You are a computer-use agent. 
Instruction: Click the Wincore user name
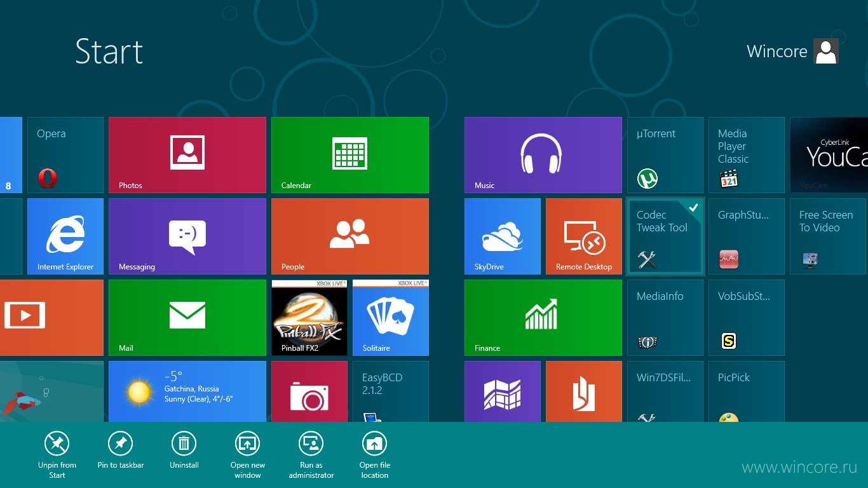click(x=776, y=51)
